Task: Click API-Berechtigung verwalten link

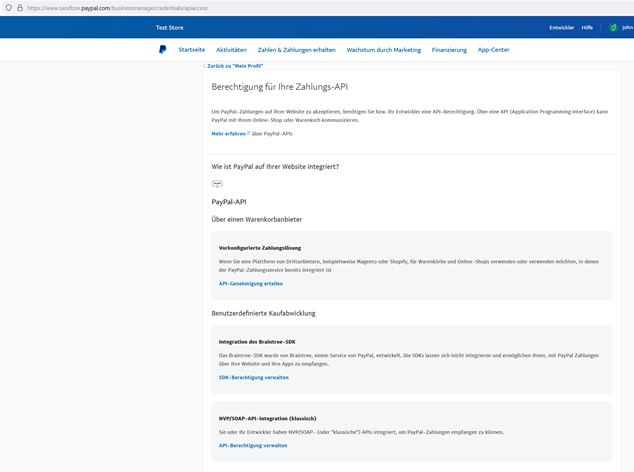Action: pos(253,445)
